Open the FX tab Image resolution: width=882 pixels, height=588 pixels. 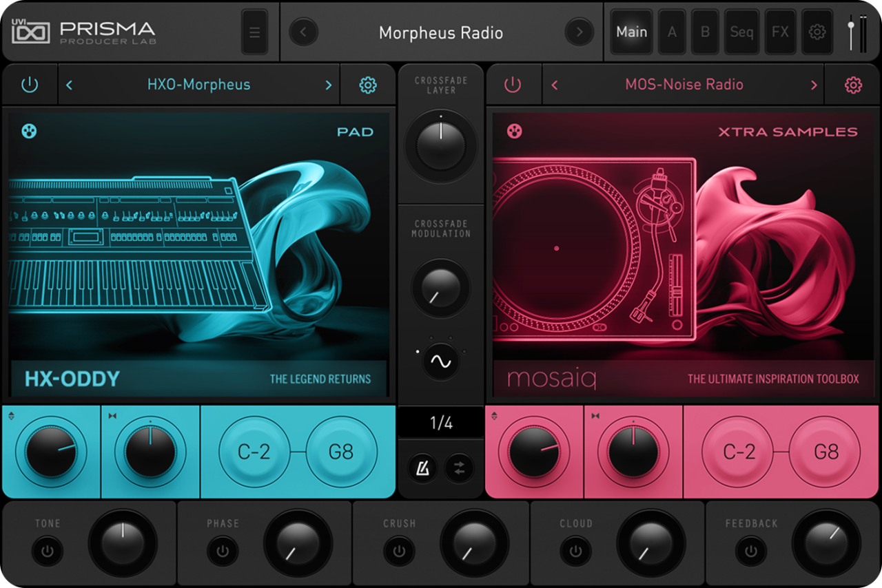[x=780, y=32]
